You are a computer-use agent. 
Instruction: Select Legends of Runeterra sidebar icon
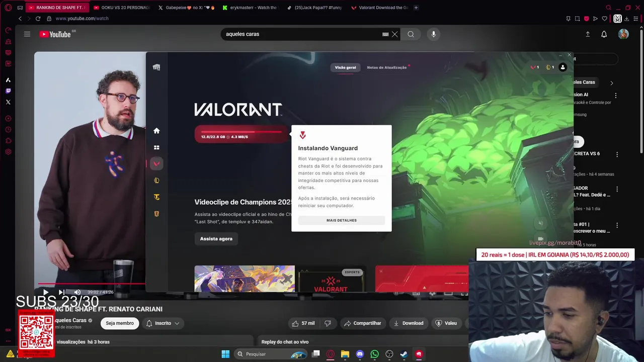coord(156,214)
